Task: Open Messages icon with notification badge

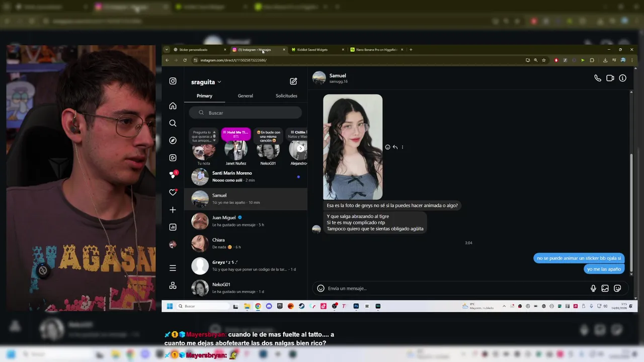Action: tap(173, 174)
